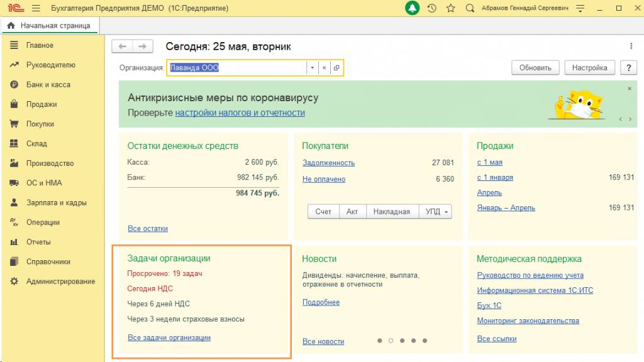This screenshot has height=362, width=644.
Task: Open the Не оплачено link
Action: (324, 179)
